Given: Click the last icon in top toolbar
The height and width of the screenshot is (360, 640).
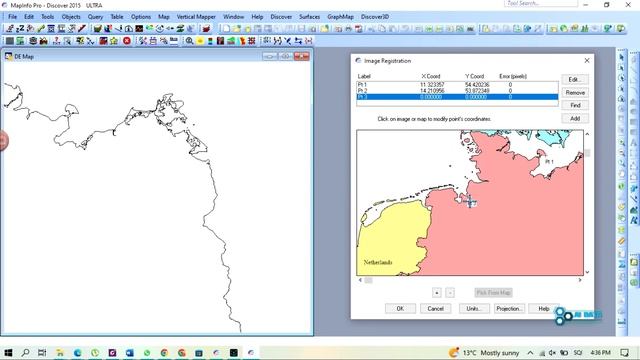Looking at the screenshot, I should pyautogui.click(x=621, y=29).
